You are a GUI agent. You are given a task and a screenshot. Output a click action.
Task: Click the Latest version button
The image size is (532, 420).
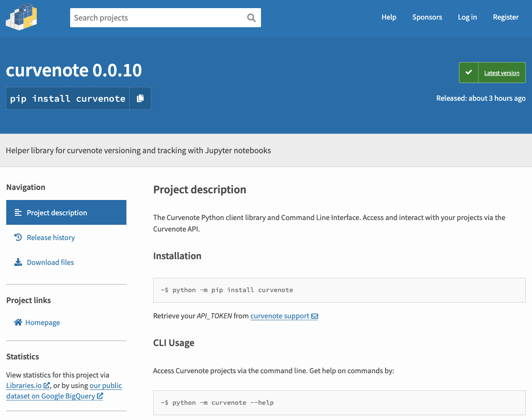click(x=492, y=72)
